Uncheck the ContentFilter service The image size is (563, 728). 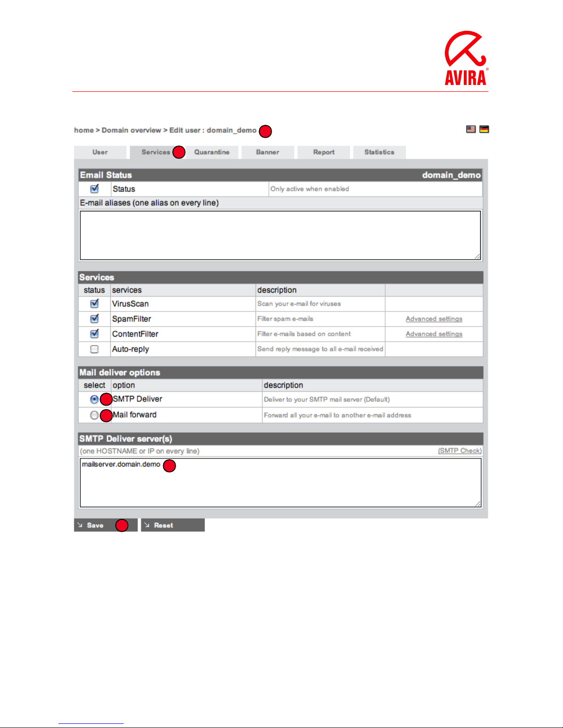coord(95,334)
